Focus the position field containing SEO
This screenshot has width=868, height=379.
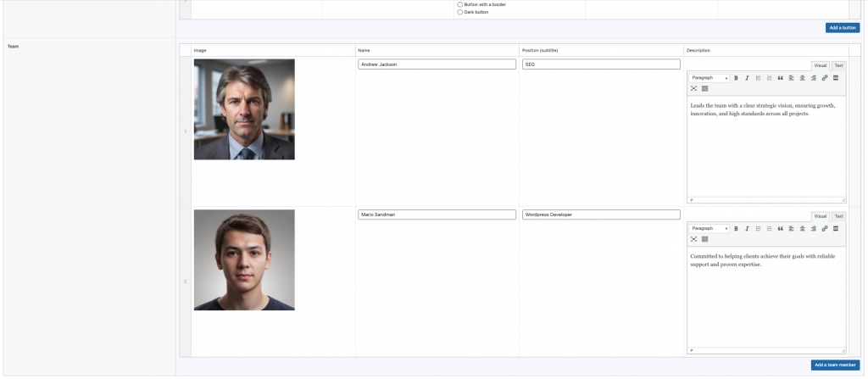pos(601,64)
